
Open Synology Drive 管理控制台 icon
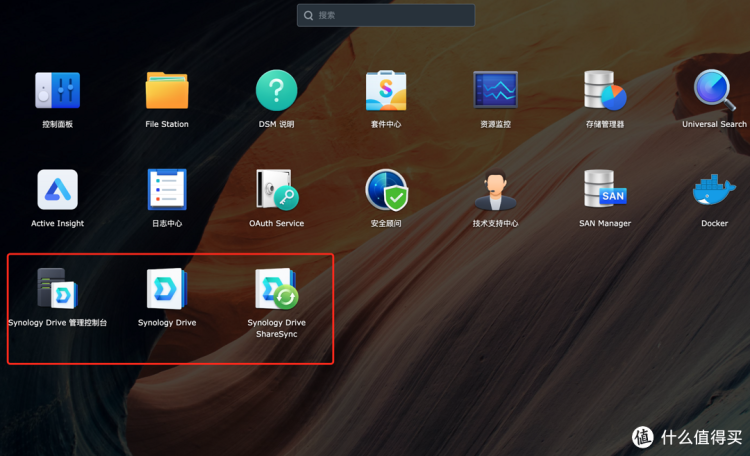pyautogui.click(x=57, y=289)
